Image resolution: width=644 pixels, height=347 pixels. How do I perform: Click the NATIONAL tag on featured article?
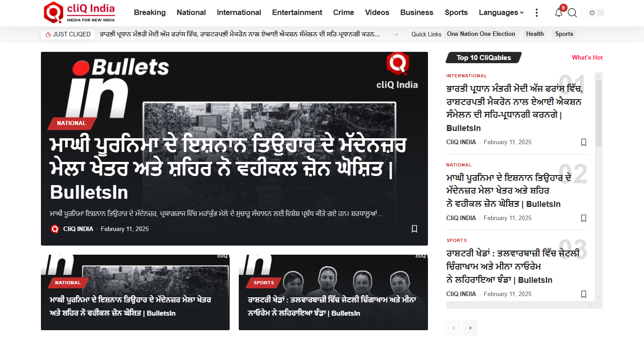coord(71,123)
